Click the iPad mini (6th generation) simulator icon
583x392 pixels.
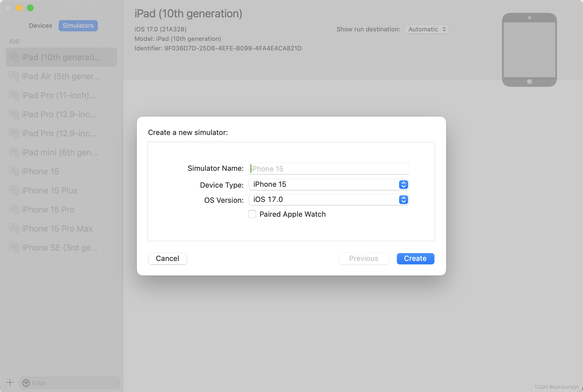tap(14, 152)
